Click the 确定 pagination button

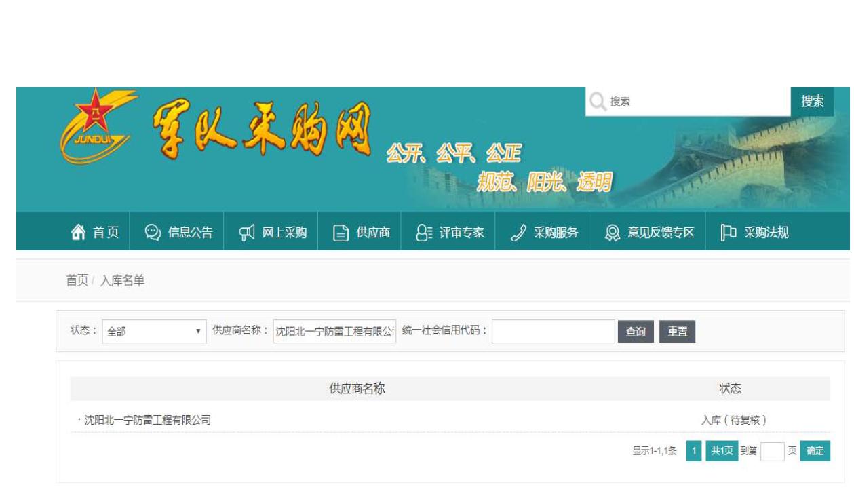click(x=815, y=451)
